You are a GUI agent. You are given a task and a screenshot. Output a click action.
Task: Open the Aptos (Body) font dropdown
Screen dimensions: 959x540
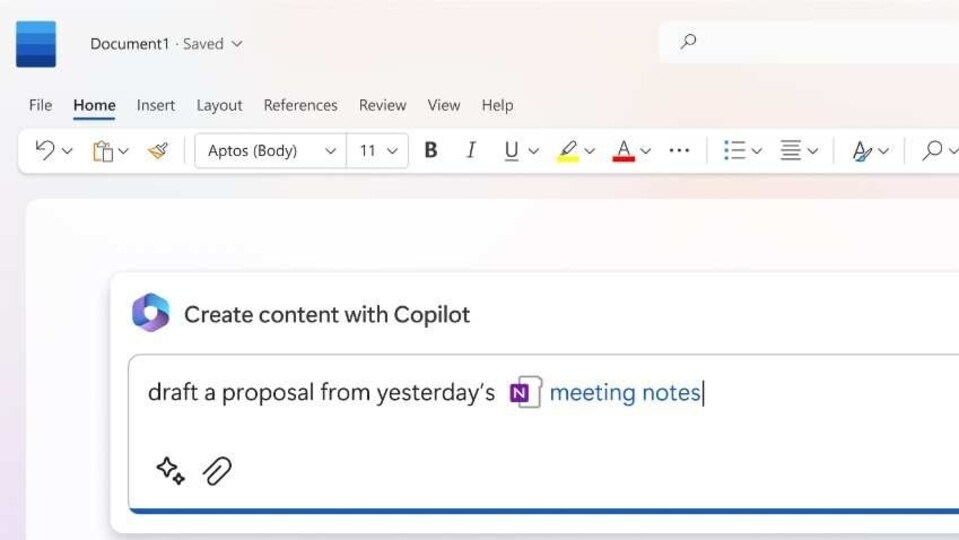click(271, 150)
